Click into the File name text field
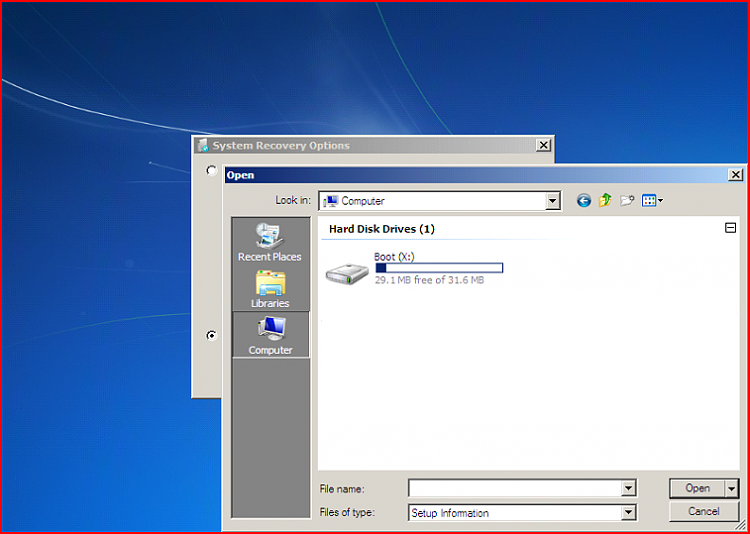 point(515,489)
